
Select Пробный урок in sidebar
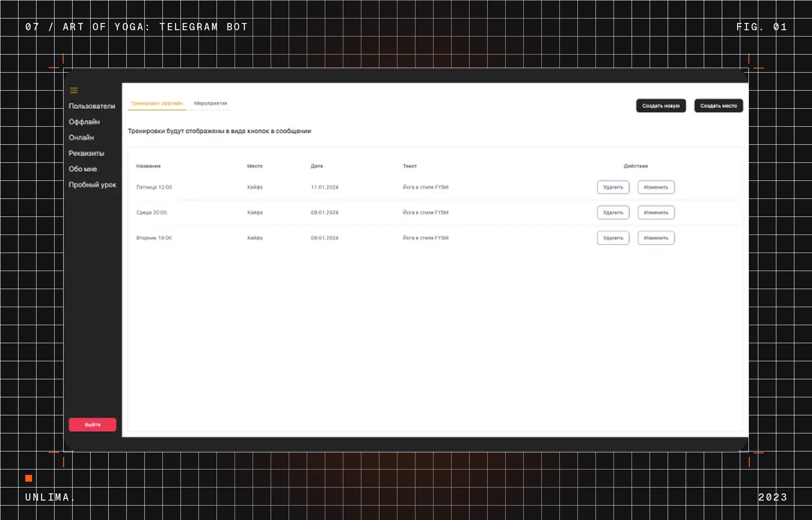92,185
